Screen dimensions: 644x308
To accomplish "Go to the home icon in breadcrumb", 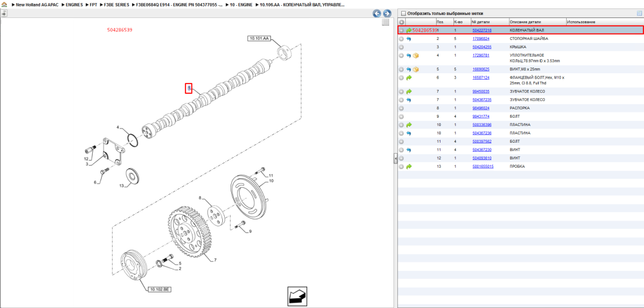I will coord(4,5).
